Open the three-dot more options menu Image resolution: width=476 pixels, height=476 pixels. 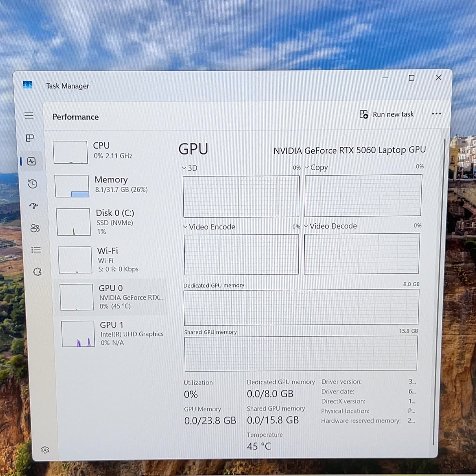(436, 114)
